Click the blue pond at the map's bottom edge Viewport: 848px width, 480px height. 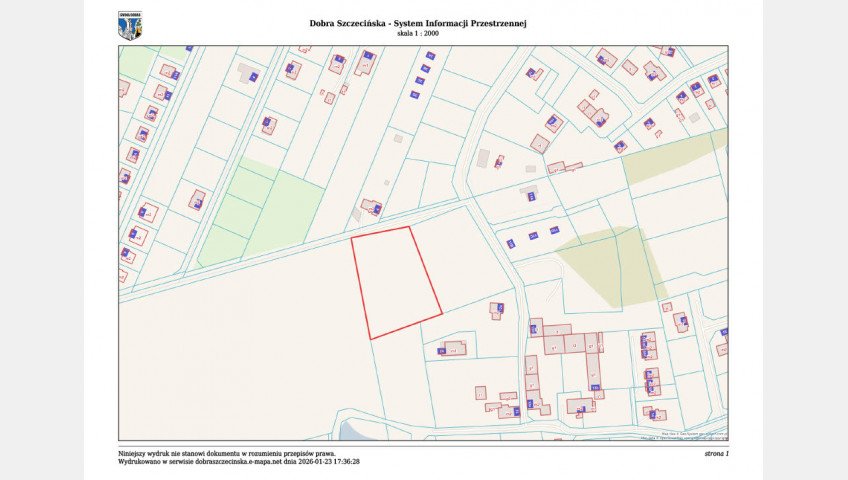click(x=354, y=432)
